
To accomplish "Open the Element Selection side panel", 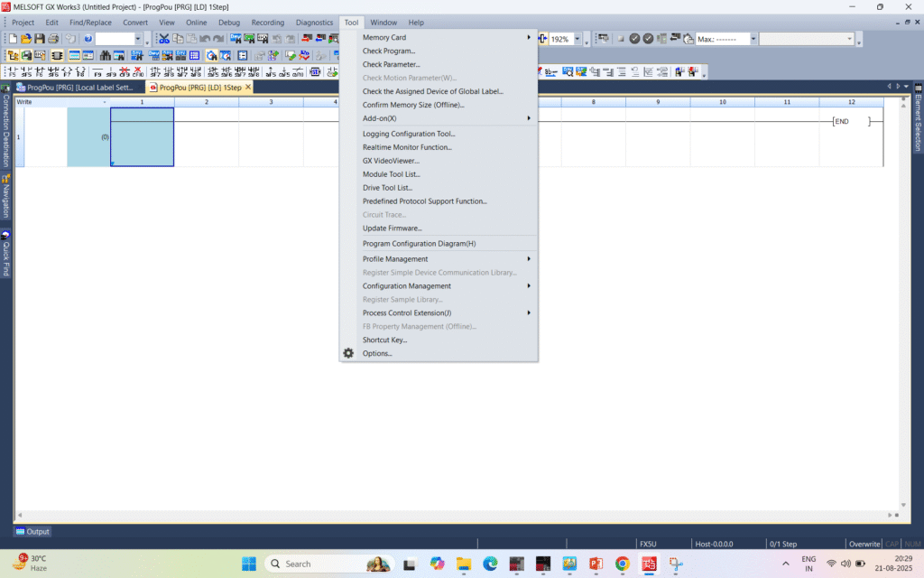I will click(x=918, y=118).
